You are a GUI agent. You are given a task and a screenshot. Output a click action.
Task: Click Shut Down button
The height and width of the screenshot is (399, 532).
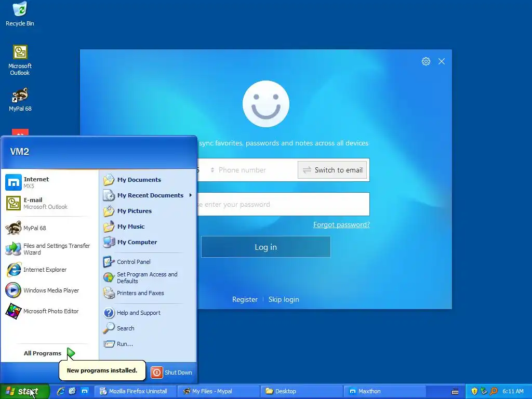pyautogui.click(x=171, y=373)
